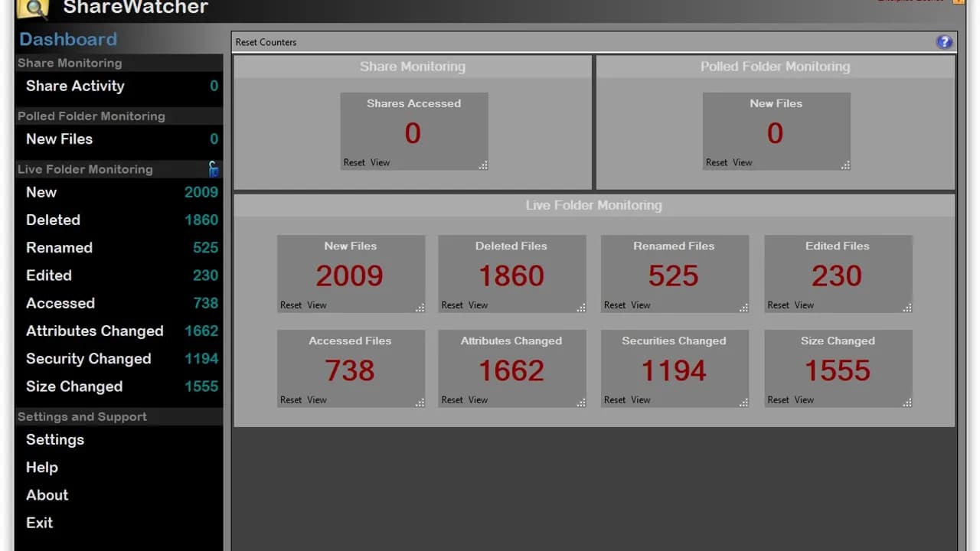The height and width of the screenshot is (551, 980).
Task: Click the red 1555 count on Size Changed tile
Action: click(838, 370)
